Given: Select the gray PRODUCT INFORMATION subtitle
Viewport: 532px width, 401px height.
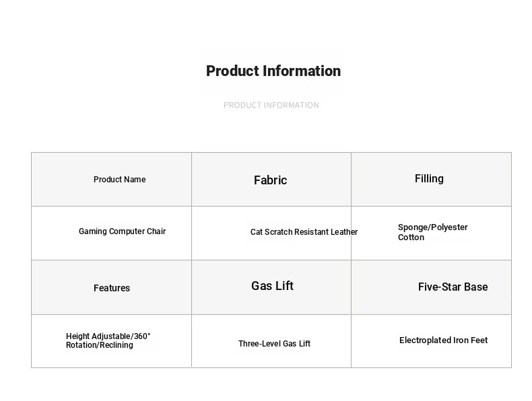Looking at the screenshot, I should [271, 106].
